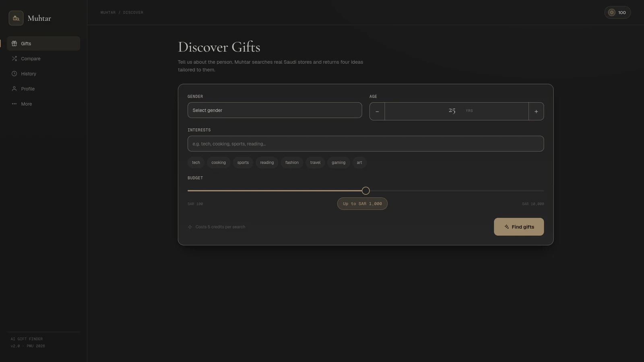Click the 100 credits balance badge
Viewport: 644px width, 362px height.
[x=617, y=12]
